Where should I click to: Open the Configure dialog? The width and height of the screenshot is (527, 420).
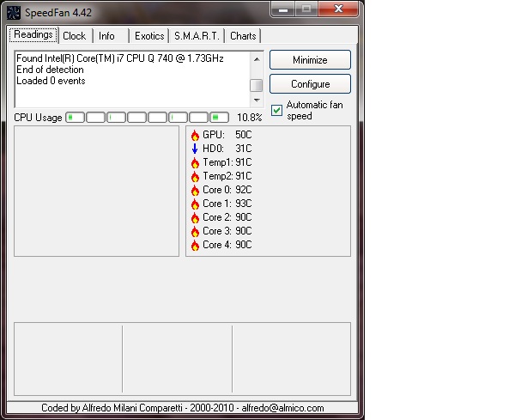310,83
